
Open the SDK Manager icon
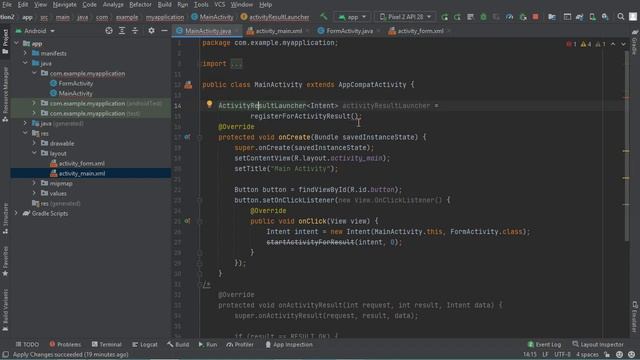click(x=605, y=17)
